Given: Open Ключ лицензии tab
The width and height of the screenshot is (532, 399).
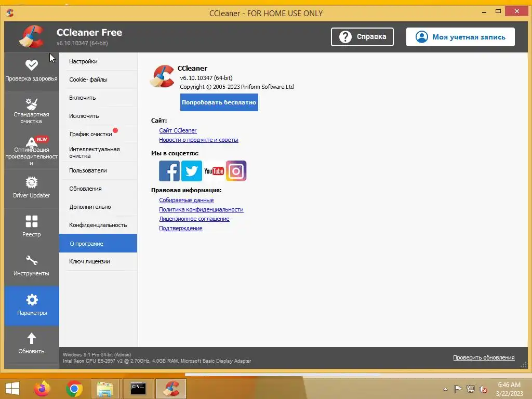Looking at the screenshot, I should point(98,262).
